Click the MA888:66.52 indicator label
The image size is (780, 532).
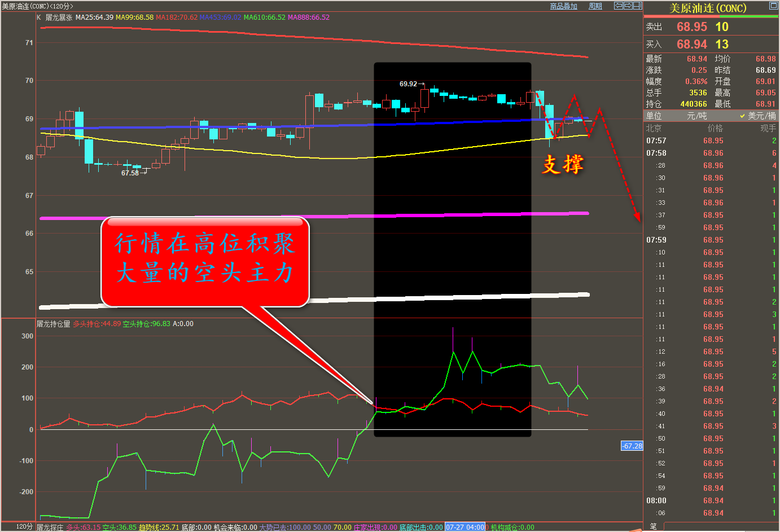[x=309, y=17]
